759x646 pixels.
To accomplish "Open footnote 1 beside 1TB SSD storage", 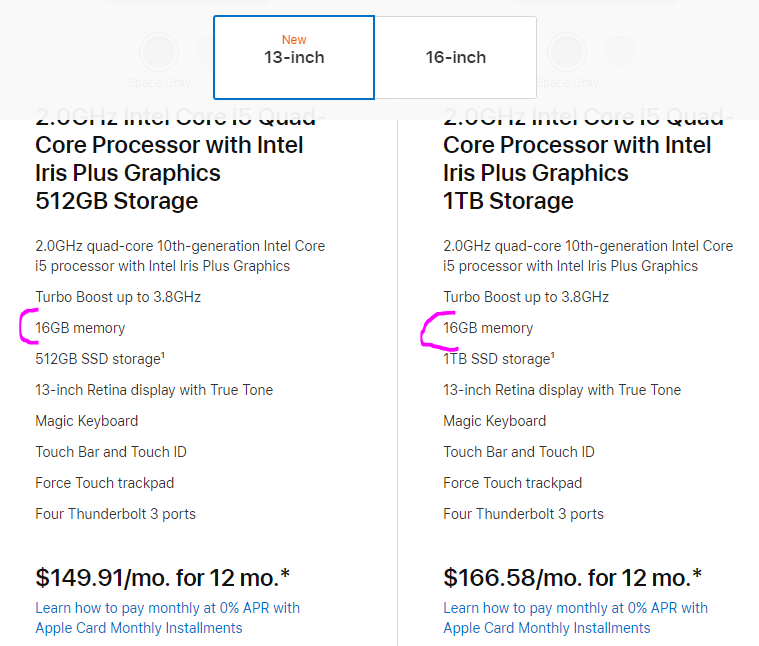I will pos(553,355).
